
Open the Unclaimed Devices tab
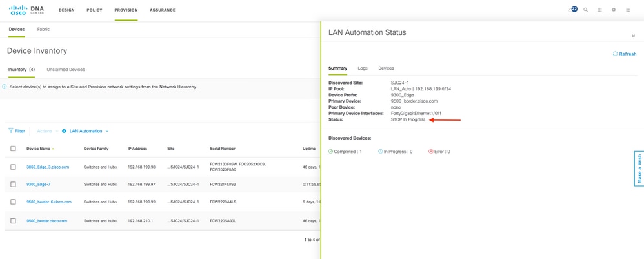66,70
